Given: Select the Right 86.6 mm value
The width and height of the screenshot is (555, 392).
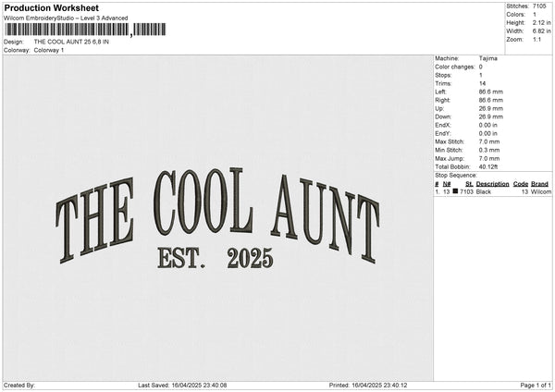Looking at the screenshot, I should 490,100.
